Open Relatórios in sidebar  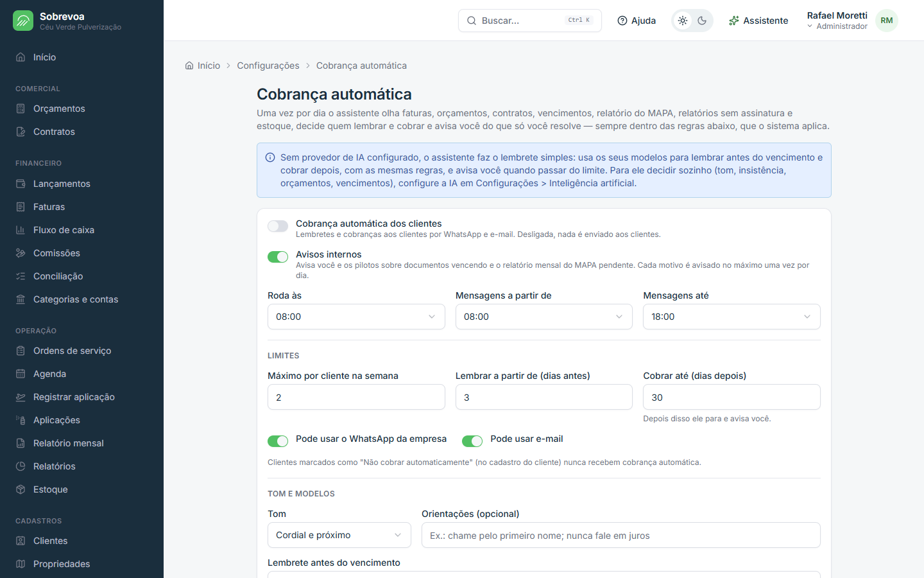[81, 466]
